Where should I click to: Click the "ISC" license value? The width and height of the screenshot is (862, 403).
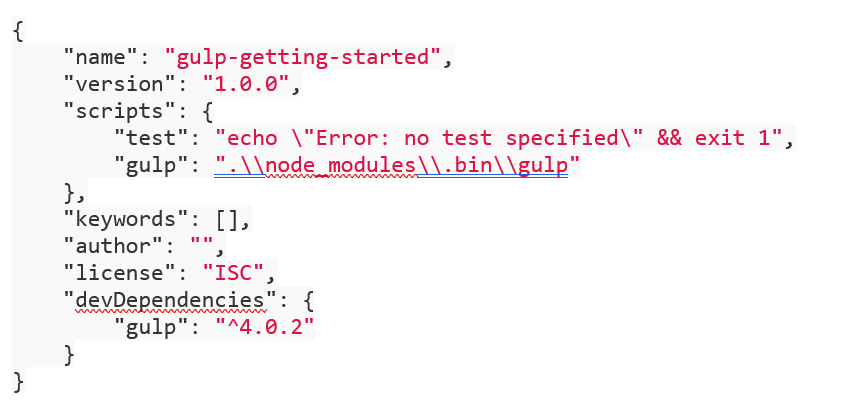234,273
